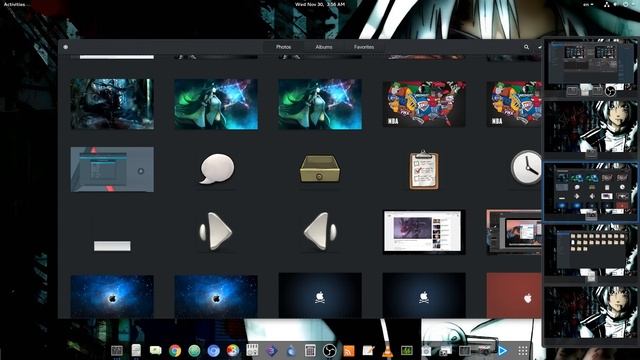Open the right-pointing arrow icon image
640x360 pixels.
(x=216, y=231)
